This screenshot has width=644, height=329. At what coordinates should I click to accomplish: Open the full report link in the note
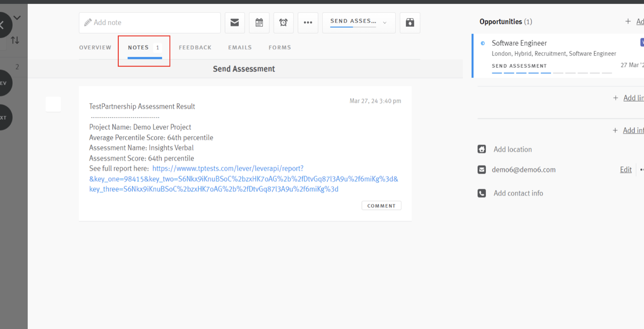coord(228,168)
